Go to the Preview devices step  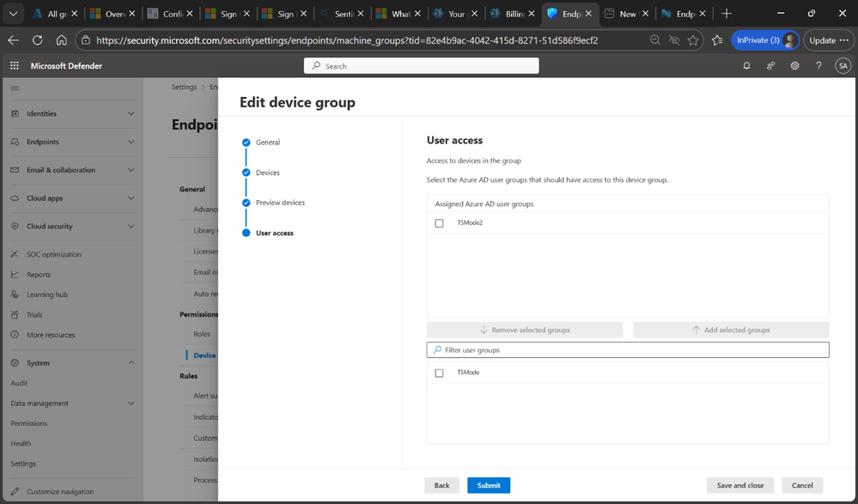(x=280, y=203)
